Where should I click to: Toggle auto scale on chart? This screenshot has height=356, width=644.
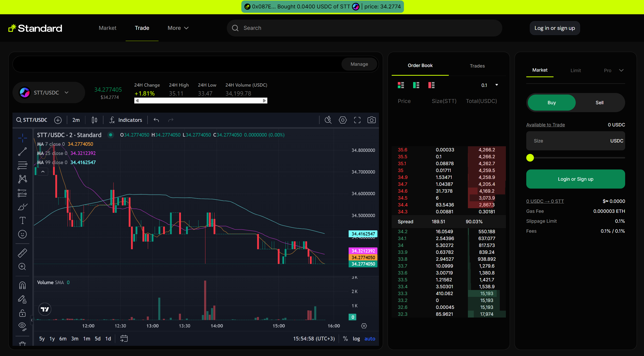click(370, 339)
